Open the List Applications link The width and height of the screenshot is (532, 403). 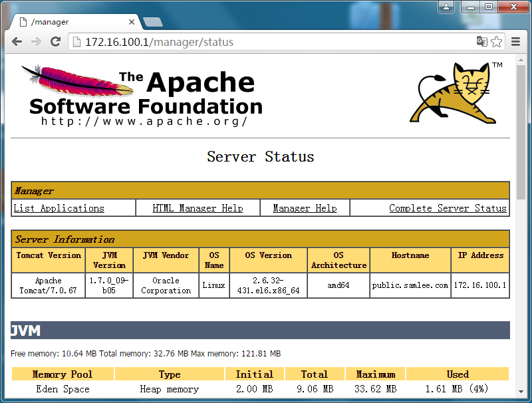59,208
